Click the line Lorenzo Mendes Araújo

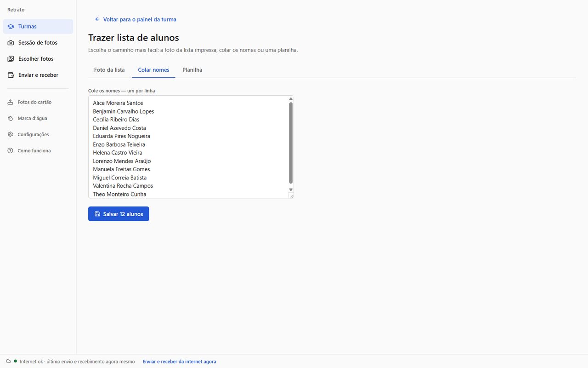pyautogui.click(x=122, y=161)
